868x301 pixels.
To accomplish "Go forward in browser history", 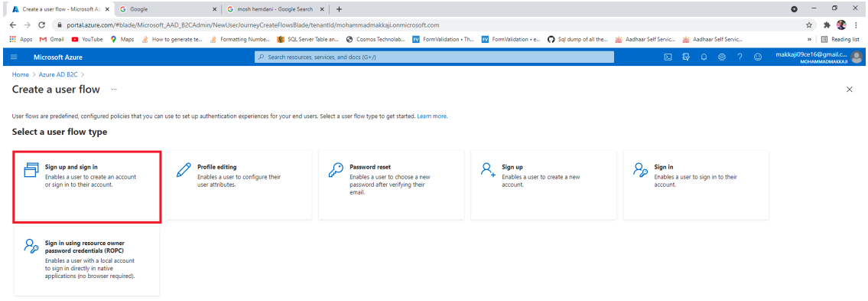I will (28, 25).
